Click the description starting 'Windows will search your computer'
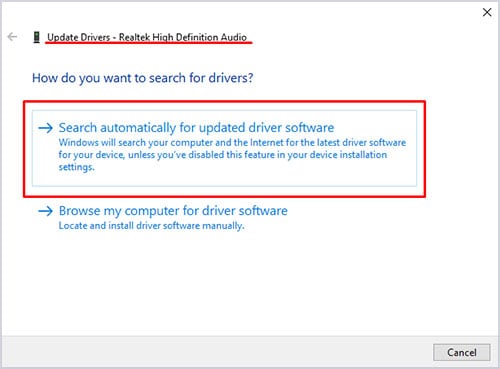500x369 pixels. (x=232, y=155)
